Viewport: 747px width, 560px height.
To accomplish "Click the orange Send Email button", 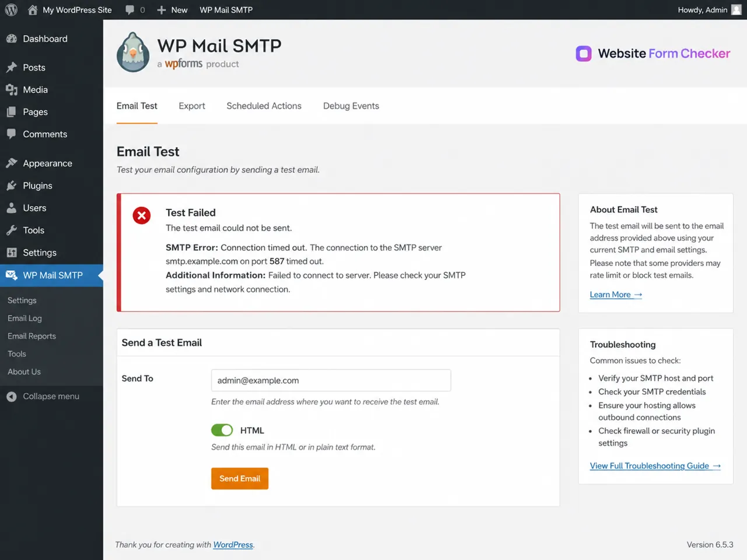I will (240, 478).
